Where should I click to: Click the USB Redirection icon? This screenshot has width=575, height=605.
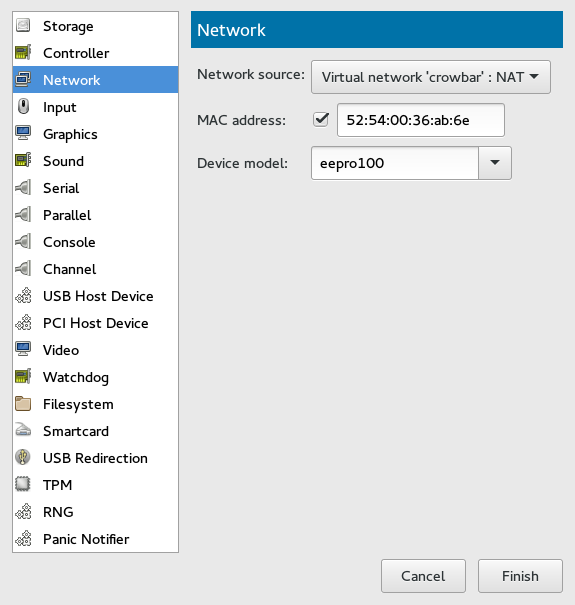click(x=23, y=458)
